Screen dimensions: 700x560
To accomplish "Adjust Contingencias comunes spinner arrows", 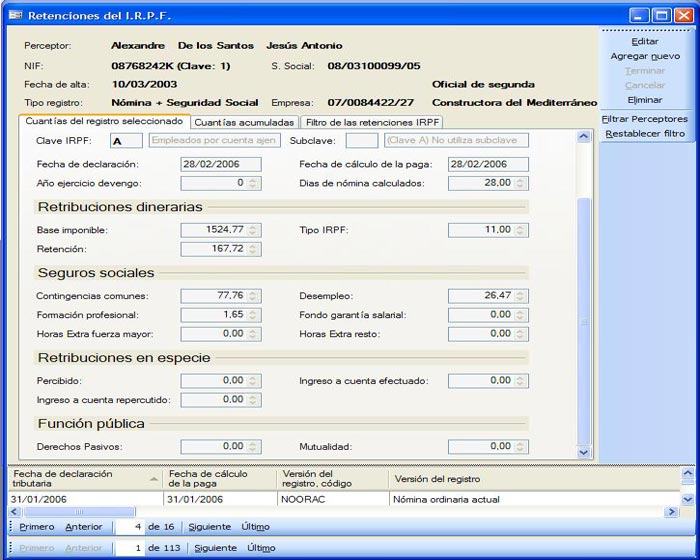I will coord(254,296).
